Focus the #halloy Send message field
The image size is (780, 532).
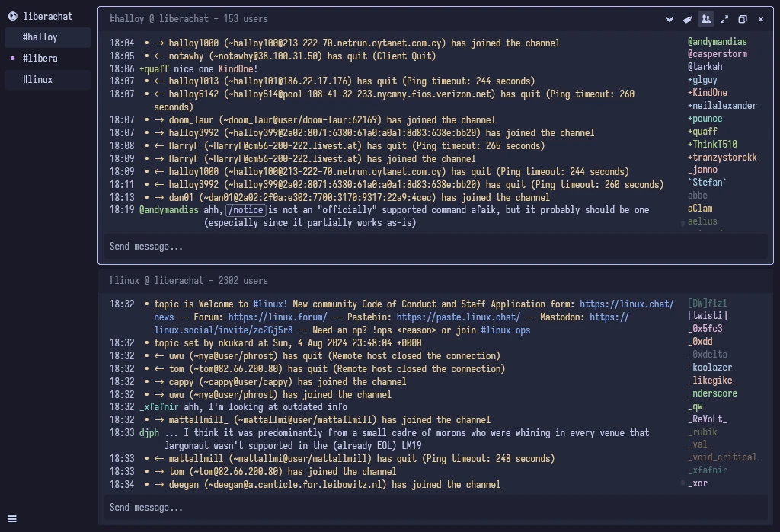click(435, 246)
